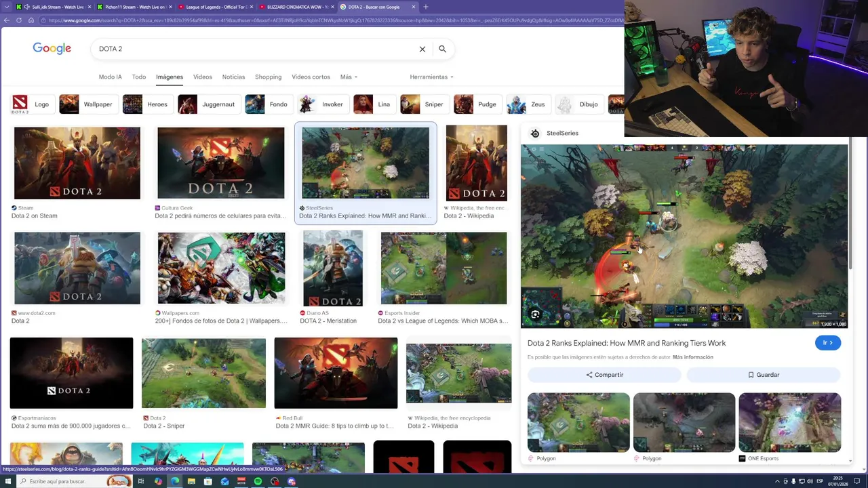Switch to the Sulli_idk Stream tab
The image size is (868, 488).
[x=54, y=7]
